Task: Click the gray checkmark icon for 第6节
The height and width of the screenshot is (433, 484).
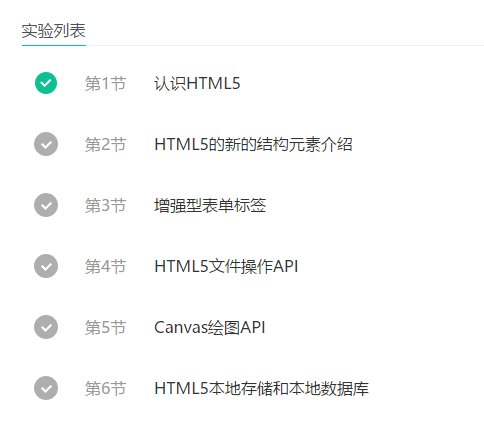Action: point(46,388)
